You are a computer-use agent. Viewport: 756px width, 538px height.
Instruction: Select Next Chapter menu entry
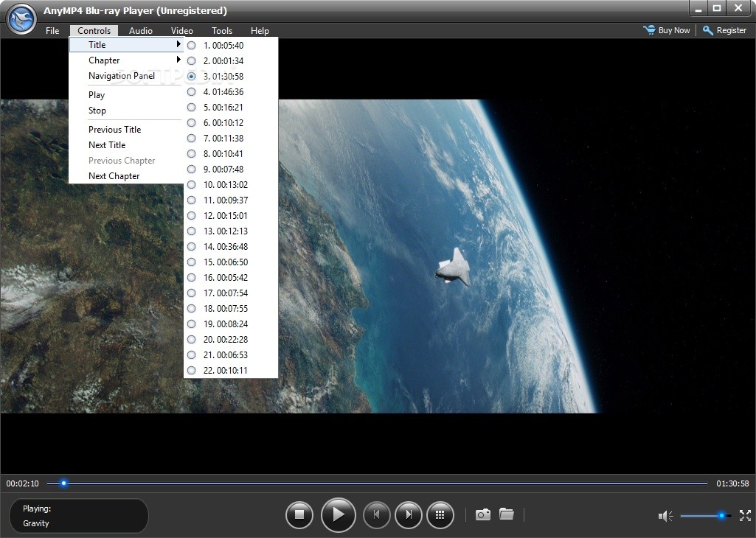[126, 176]
